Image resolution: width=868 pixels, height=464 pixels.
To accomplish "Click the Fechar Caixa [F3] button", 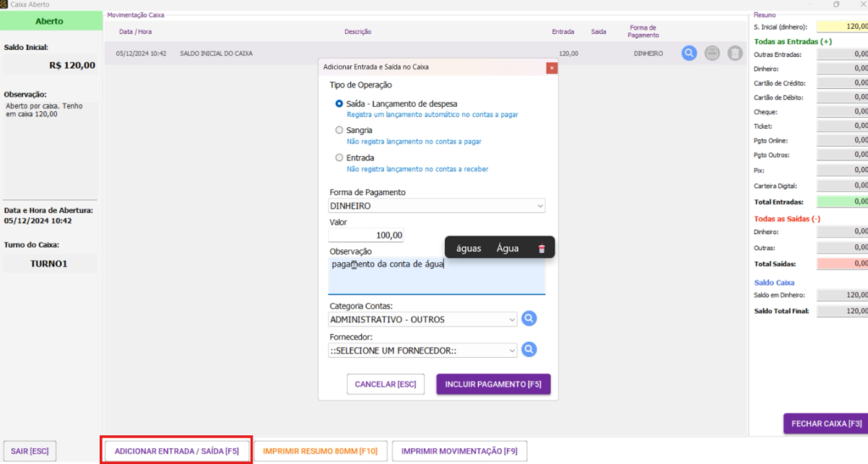I will [x=826, y=423].
